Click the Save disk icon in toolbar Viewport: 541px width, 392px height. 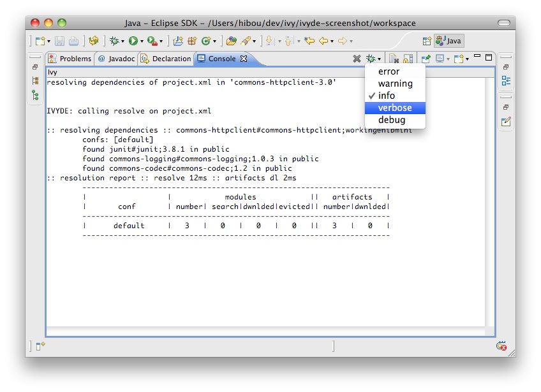[59, 41]
